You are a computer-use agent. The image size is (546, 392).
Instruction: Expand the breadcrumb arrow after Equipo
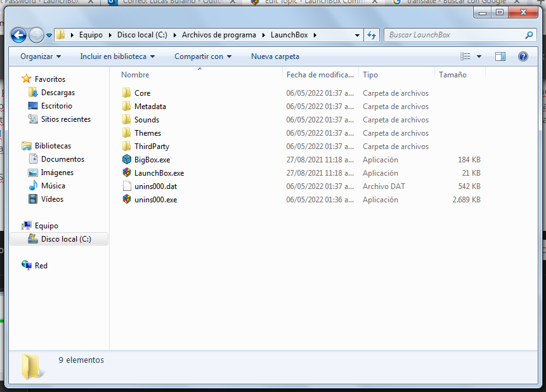coord(110,35)
